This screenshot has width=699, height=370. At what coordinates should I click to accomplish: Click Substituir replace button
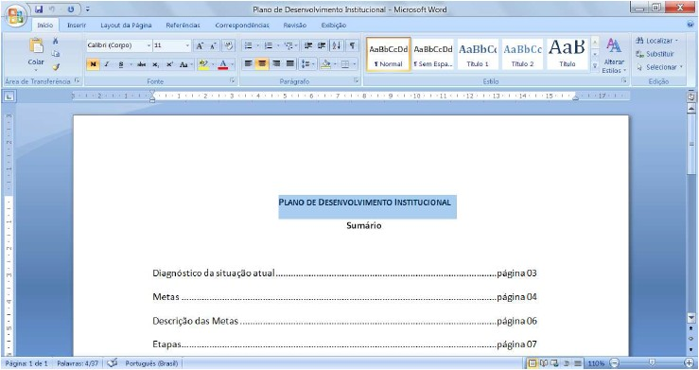click(x=654, y=54)
